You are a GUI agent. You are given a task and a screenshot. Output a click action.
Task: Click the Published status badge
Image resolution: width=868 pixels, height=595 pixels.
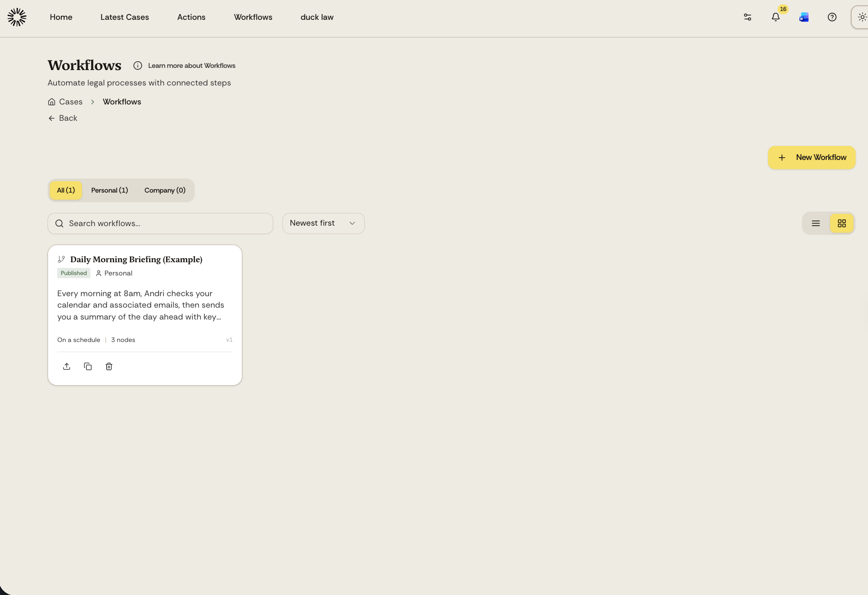tap(74, 273)
